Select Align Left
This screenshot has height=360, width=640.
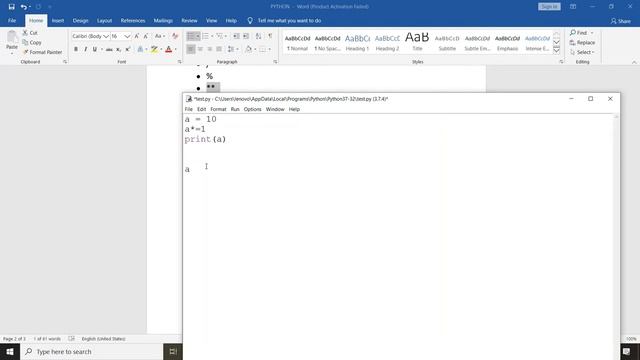click(191, 49)
